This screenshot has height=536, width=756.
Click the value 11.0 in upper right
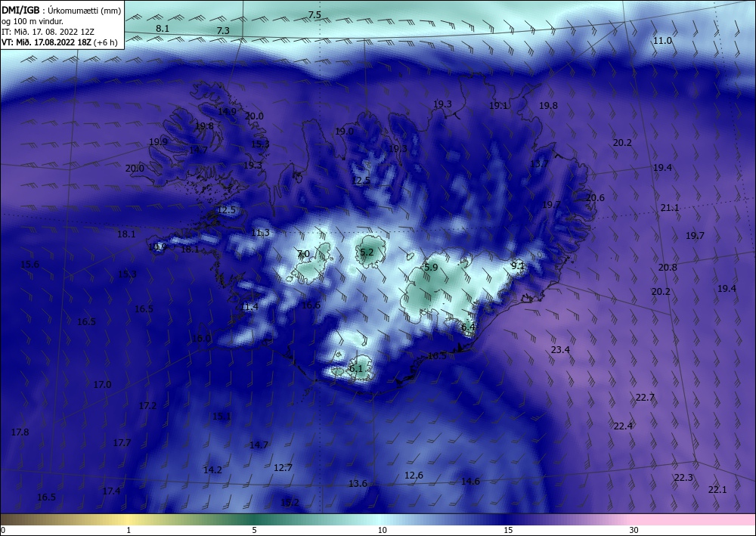coord(662,41)
